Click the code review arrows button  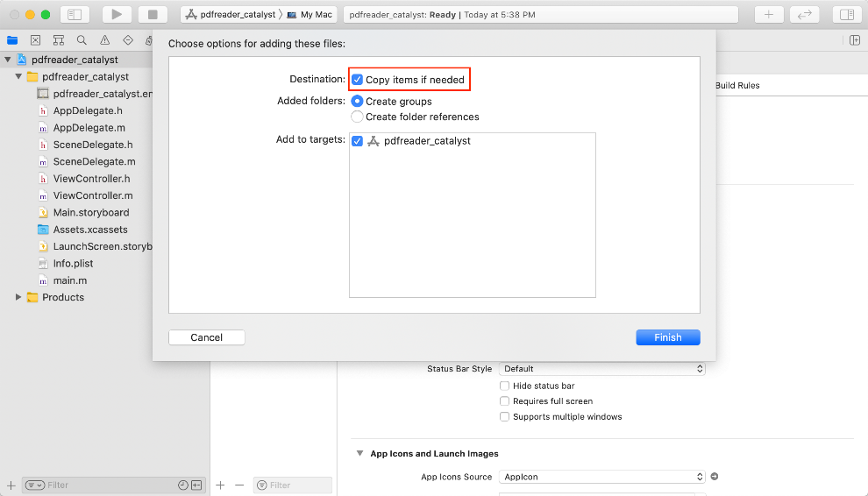click(804, 15)
